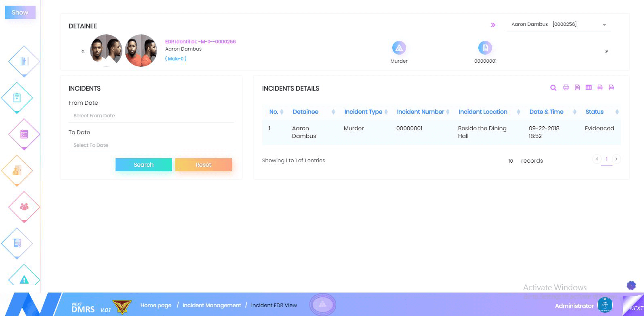Click the CSV export icon

pos(611,87)
